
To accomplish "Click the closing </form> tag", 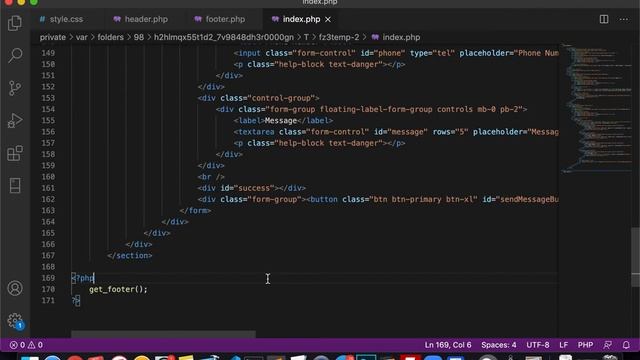I will pos(195,211).
